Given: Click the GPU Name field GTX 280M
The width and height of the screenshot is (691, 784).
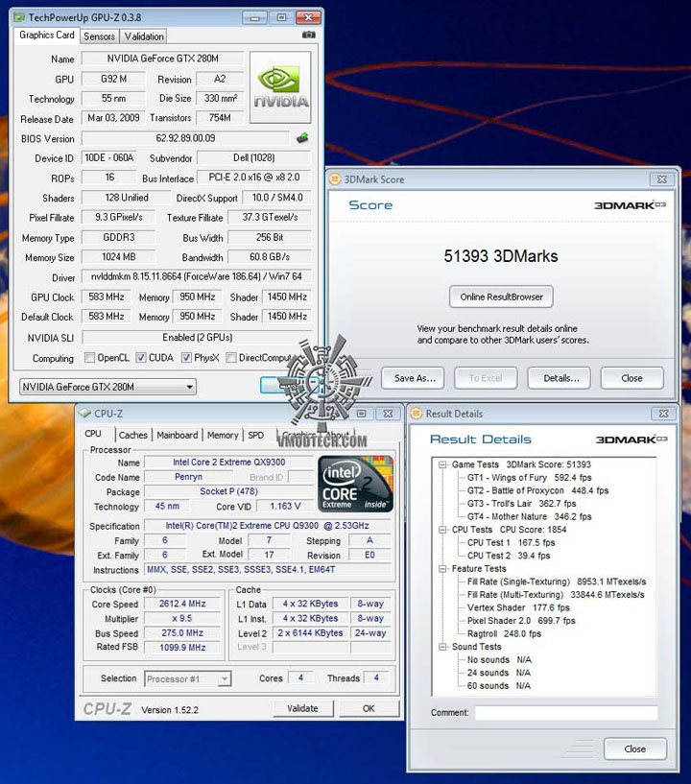Looking at the screenshot, I should (162, 59).
